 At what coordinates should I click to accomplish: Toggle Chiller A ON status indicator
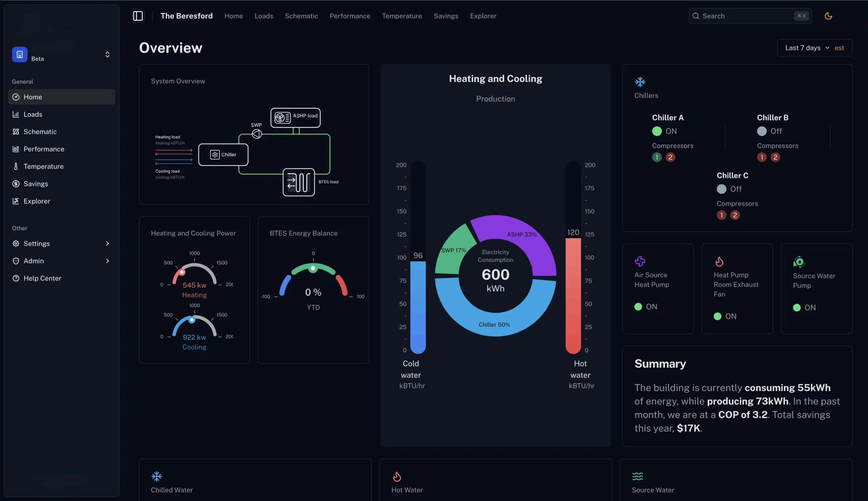pyautogui.click(x=657, y=131)
